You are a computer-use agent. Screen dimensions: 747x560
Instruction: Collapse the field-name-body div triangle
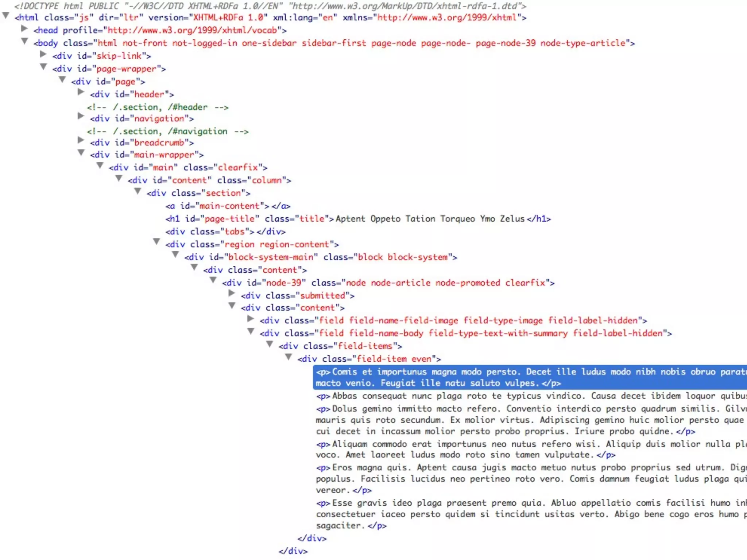tap(251, 331)
